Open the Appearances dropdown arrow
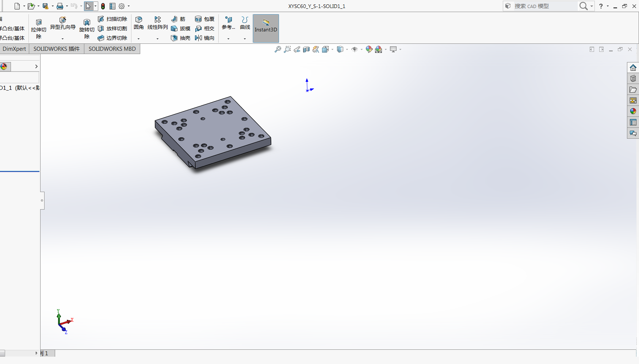 coord(385,49)
